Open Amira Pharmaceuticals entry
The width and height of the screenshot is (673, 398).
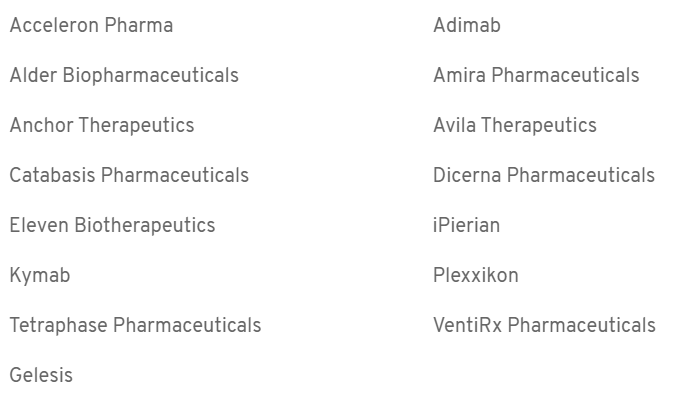(x=536, y=75)
